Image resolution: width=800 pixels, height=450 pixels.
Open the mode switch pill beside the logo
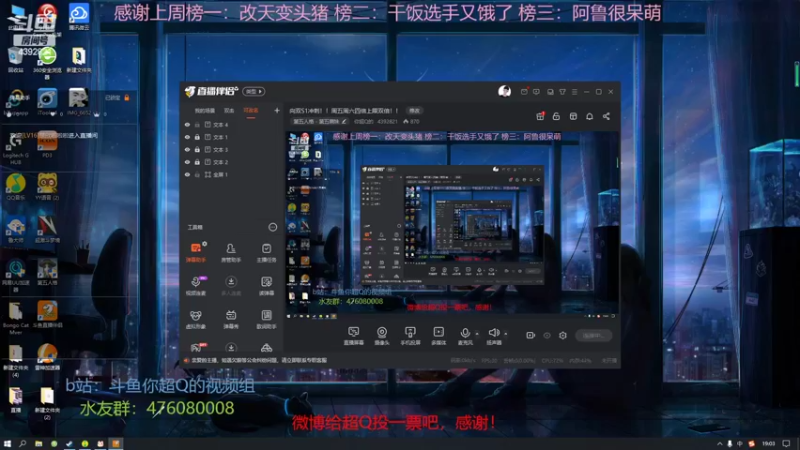(254, 91)
